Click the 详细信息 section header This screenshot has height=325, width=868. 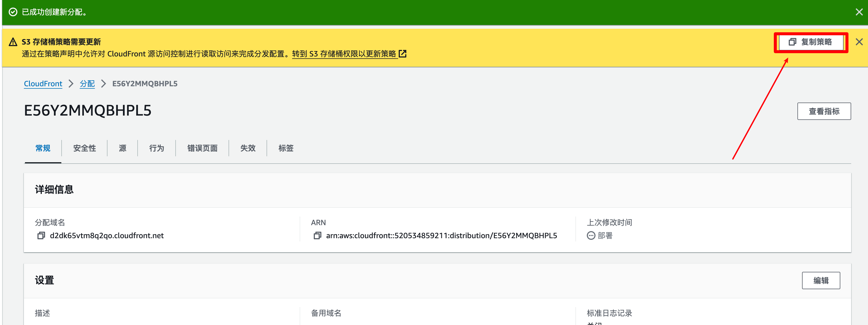(x=54, y=190)
